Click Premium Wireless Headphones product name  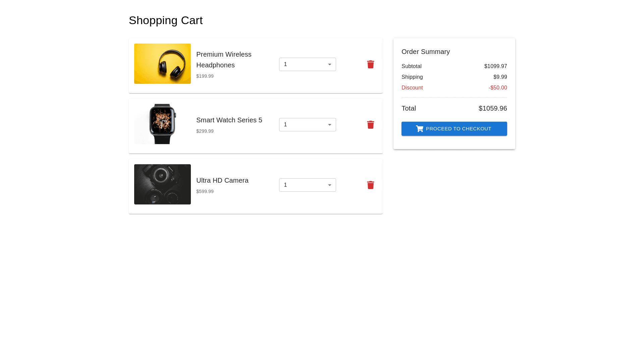224,60
